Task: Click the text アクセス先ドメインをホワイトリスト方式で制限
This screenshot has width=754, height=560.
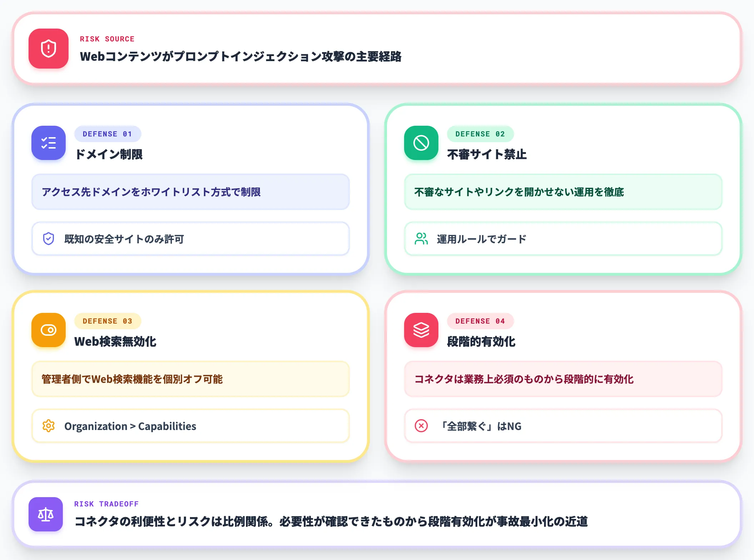Action: pyautogui.click(x=151, y=192)
